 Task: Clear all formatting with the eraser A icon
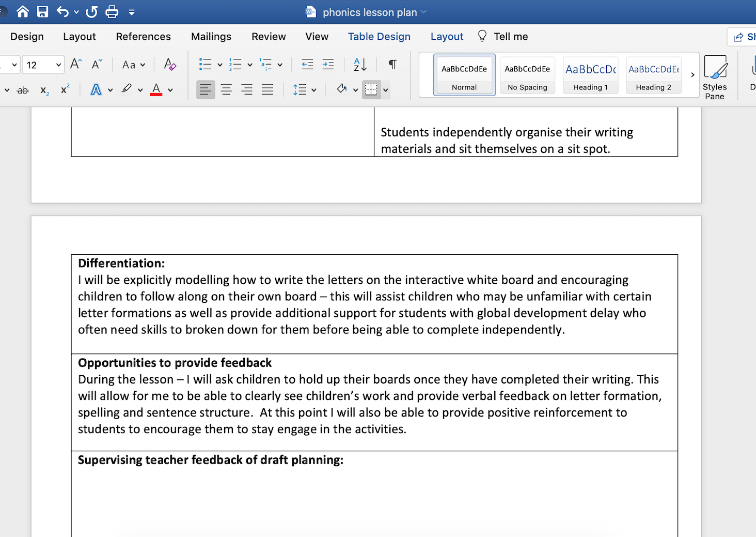[x=170, y=65]
